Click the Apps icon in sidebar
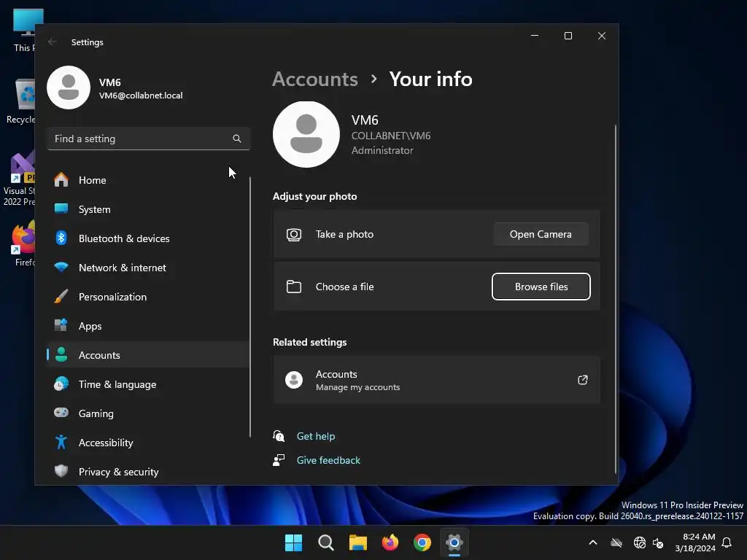Image resolution: width=747 pixels, height=560 pixels. 61,325
